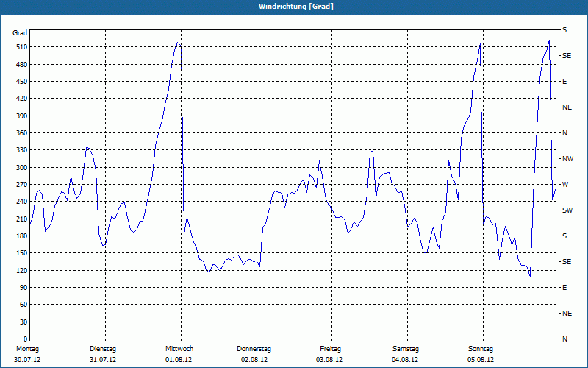Click the 'Windrichtung [Grad]' chart title

coord(296,7)
